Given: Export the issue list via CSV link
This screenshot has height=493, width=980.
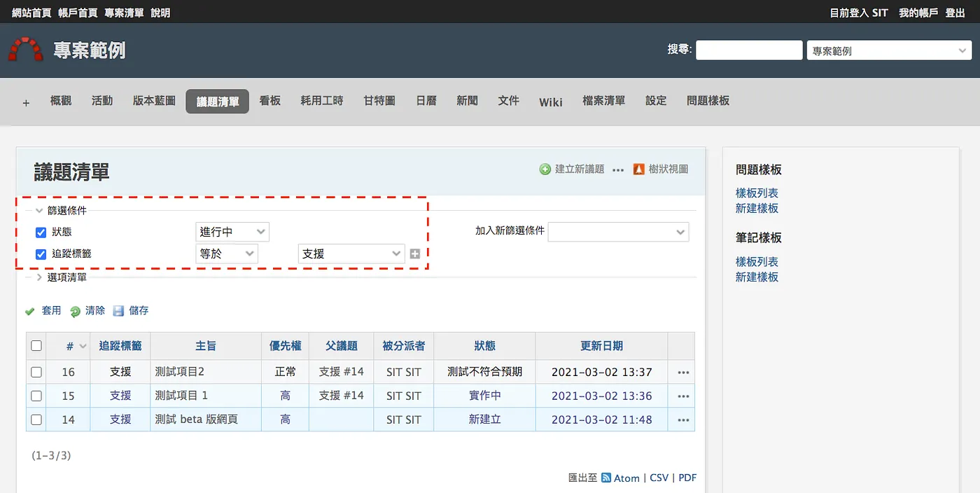Looking at the screenshot, I should [659, 478].
